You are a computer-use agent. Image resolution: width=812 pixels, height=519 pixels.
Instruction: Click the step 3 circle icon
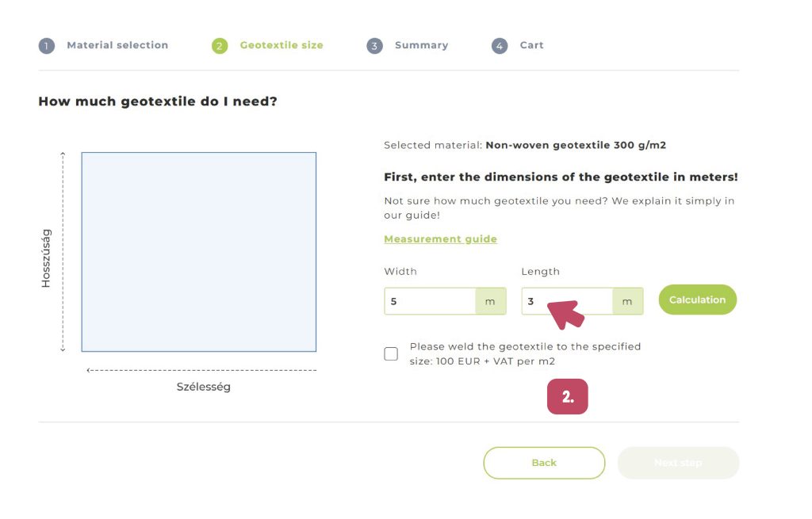[x=374, y=46]
